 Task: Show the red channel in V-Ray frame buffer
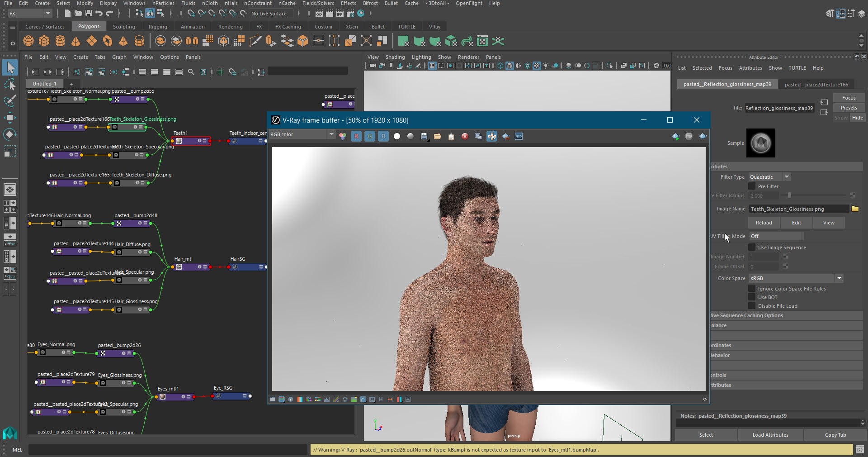tap(356, 136)
